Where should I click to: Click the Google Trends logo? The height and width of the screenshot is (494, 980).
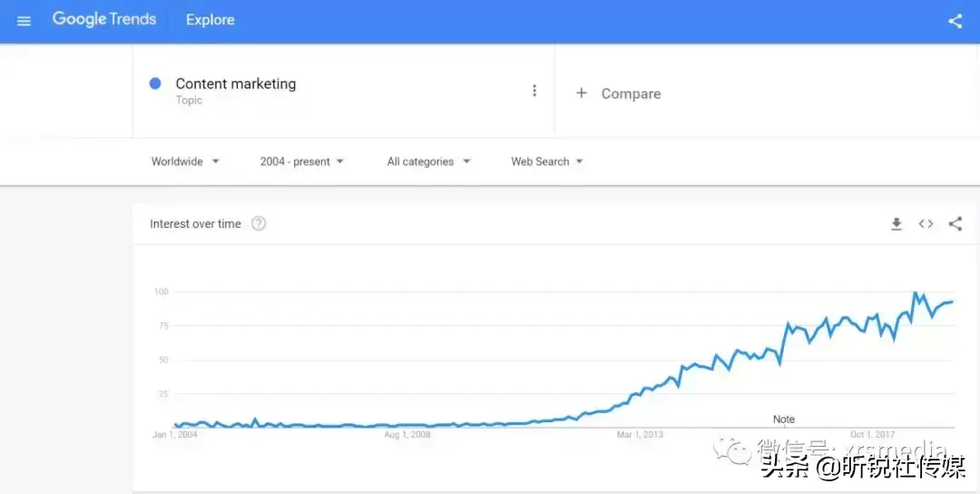[x=103, y=19]
